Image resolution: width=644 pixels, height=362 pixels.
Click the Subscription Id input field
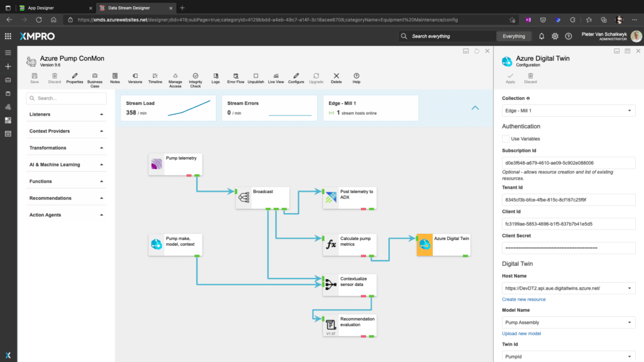[569, 163]
